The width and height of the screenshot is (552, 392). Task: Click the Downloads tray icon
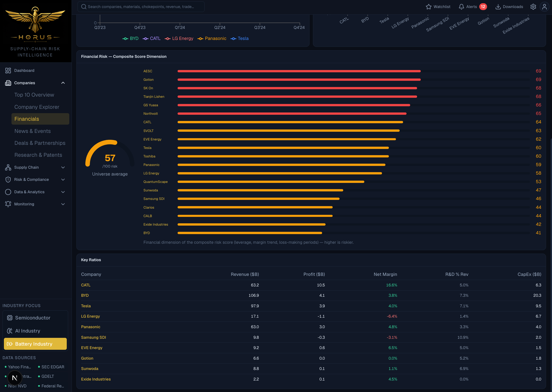pyautogui.click(x=498, y=7)
